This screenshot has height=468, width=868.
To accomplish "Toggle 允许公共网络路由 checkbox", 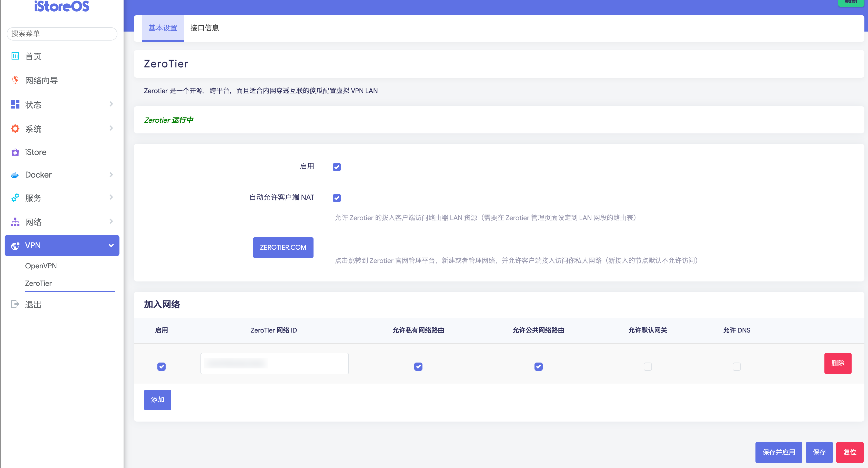I will (538, 366).
